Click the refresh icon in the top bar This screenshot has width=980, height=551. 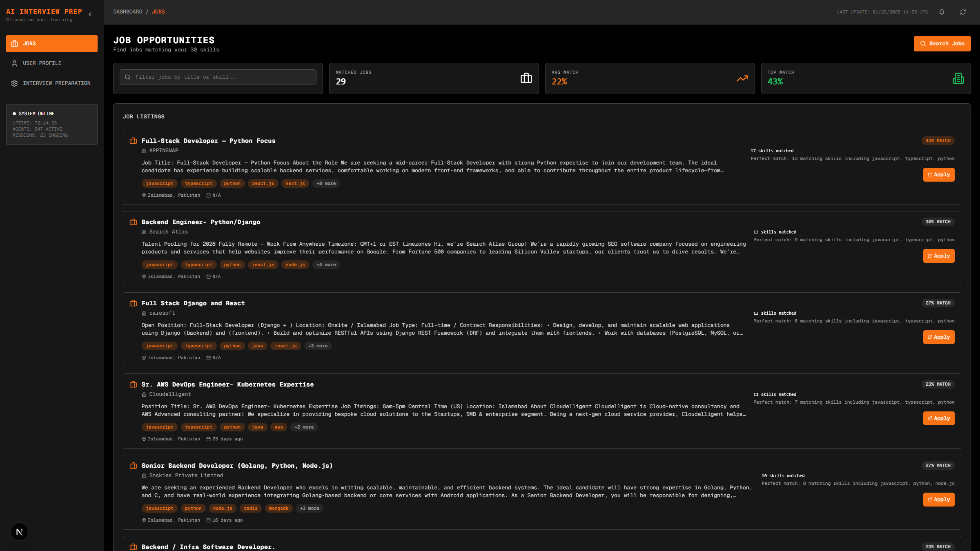click(x=963, y=12)
